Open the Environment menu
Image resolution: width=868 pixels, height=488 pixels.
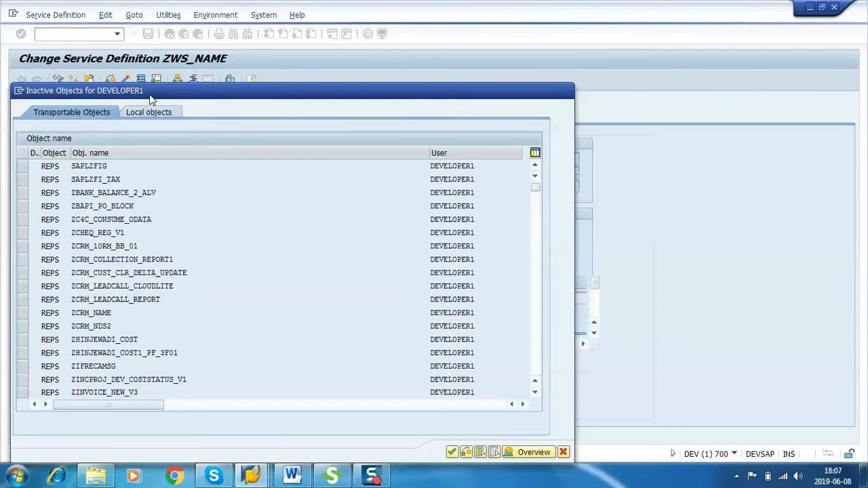click(x=216, y=15)
